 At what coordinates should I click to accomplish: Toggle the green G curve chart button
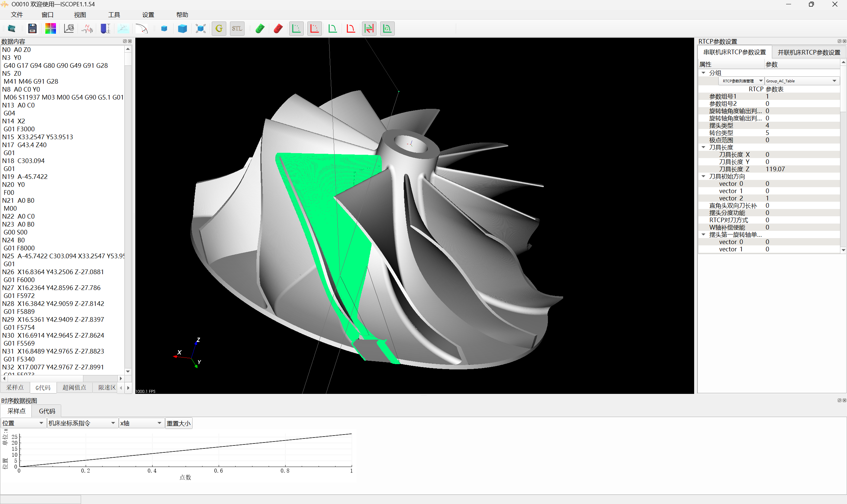(x=387, y=28)
